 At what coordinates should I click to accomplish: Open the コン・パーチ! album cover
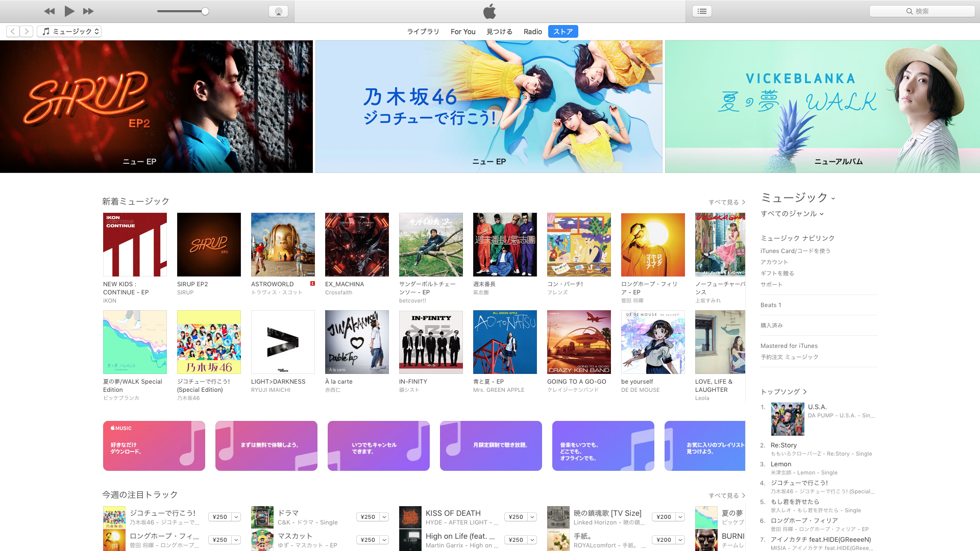579,244
